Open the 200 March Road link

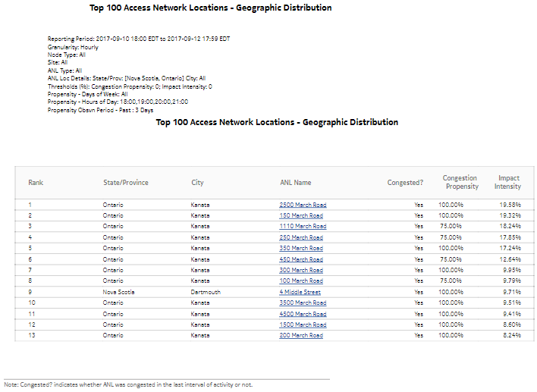(301, 335)
